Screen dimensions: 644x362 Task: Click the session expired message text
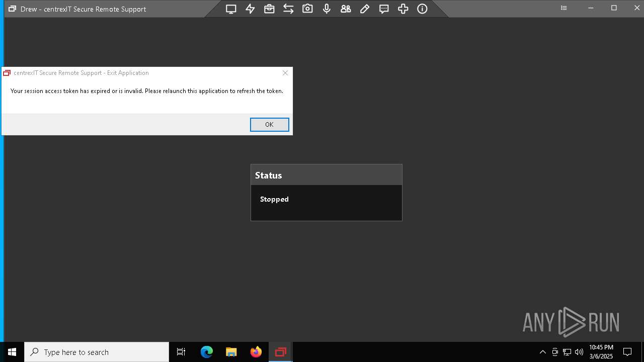[147, 91]
